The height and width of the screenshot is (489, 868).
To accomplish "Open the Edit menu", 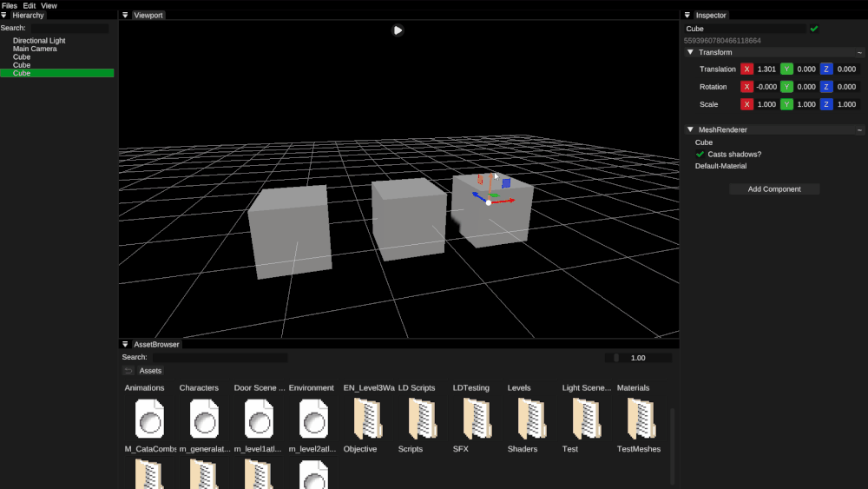I will 30,5.
